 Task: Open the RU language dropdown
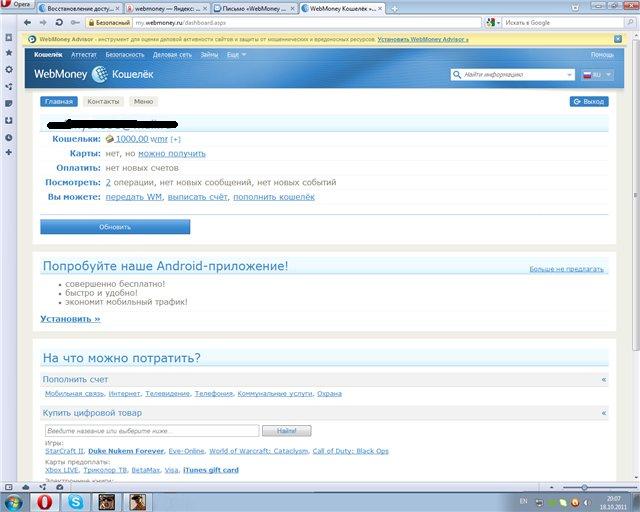pos(597,75)
